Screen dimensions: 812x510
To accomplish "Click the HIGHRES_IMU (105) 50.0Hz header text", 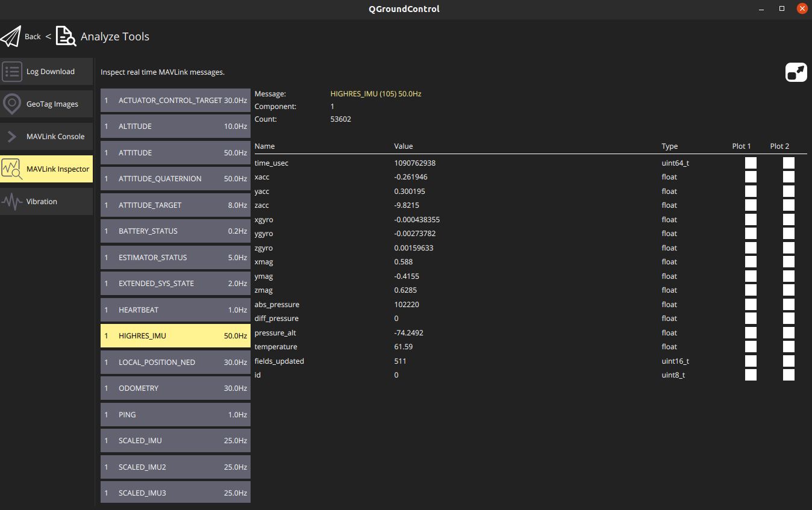I will 376,94.
